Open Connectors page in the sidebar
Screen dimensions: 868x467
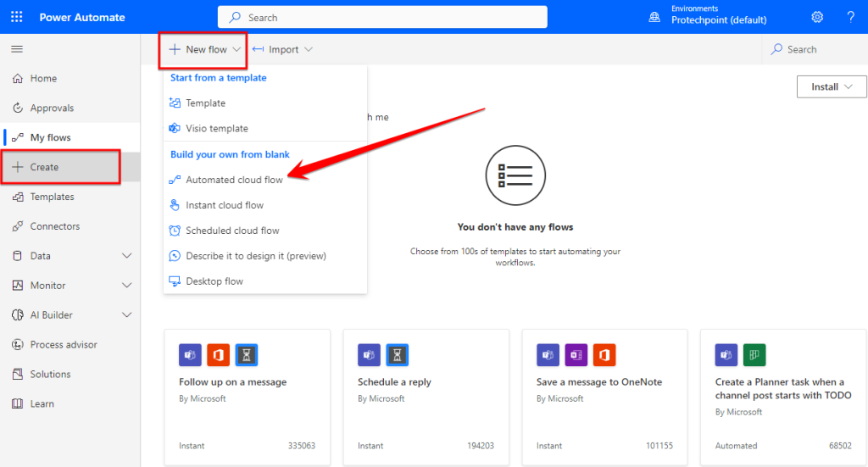click(x=70, y=226)
